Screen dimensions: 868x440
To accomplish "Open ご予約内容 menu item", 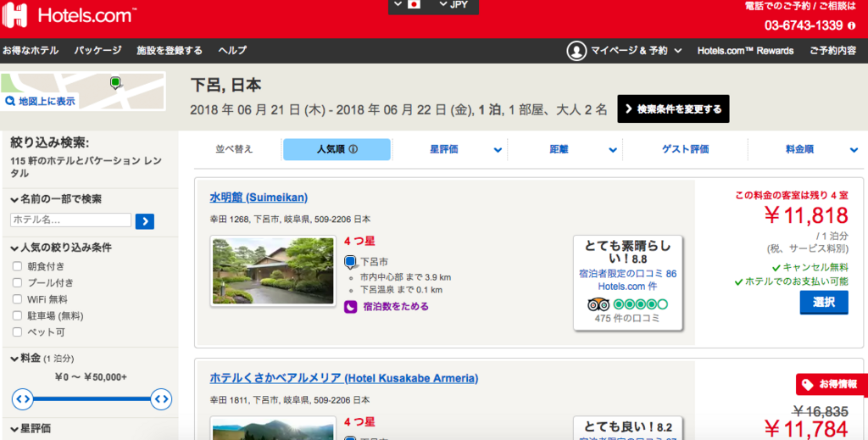I will tap(832, 51).
